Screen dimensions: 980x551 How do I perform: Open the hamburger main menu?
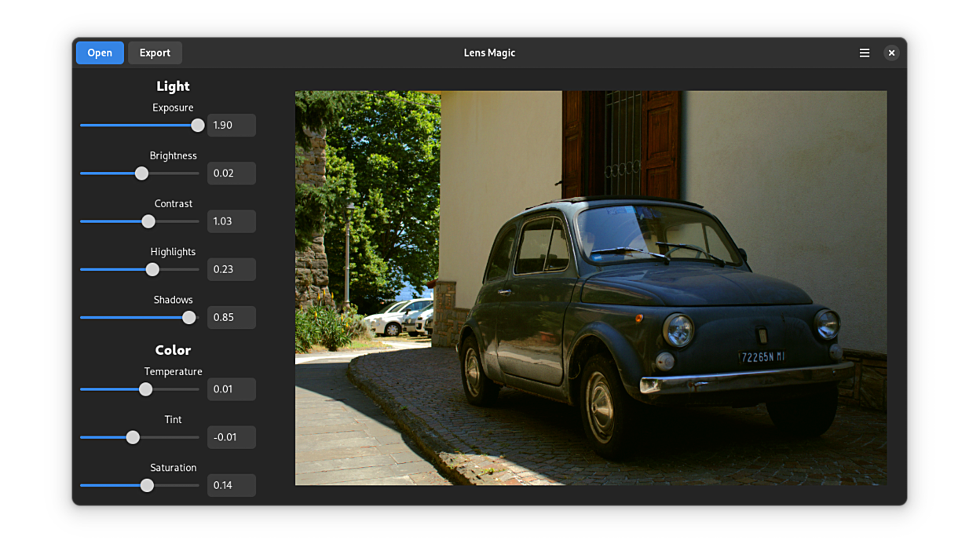pos(864,53)
